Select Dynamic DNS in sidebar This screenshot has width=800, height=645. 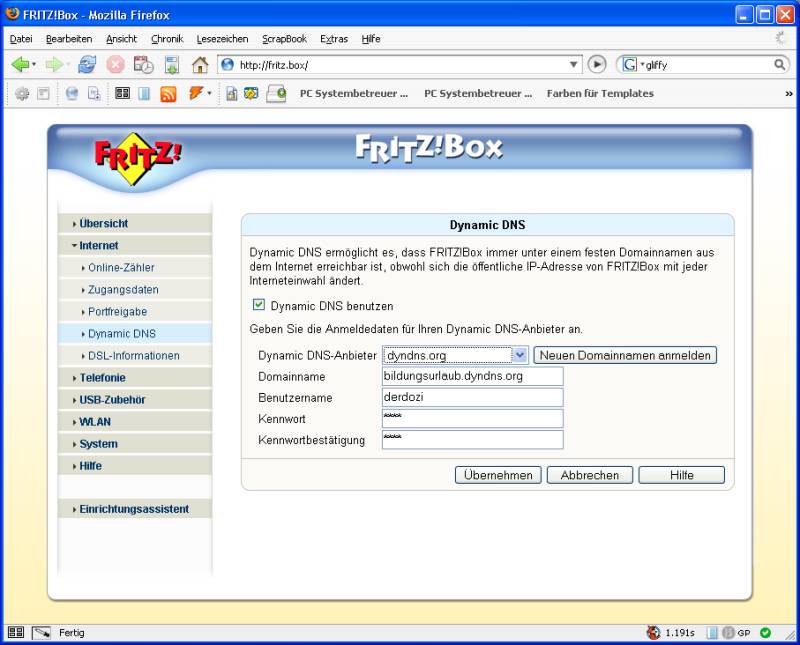click(135, 333)
